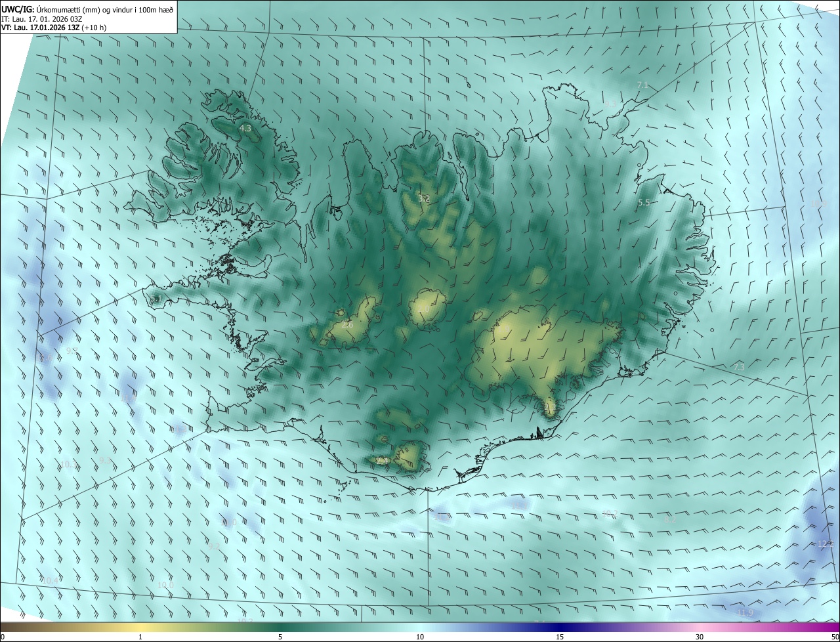The image size is (840, 642).
Task: Click the 1 tick on the colour scale
Action: [x=140, y=637]
